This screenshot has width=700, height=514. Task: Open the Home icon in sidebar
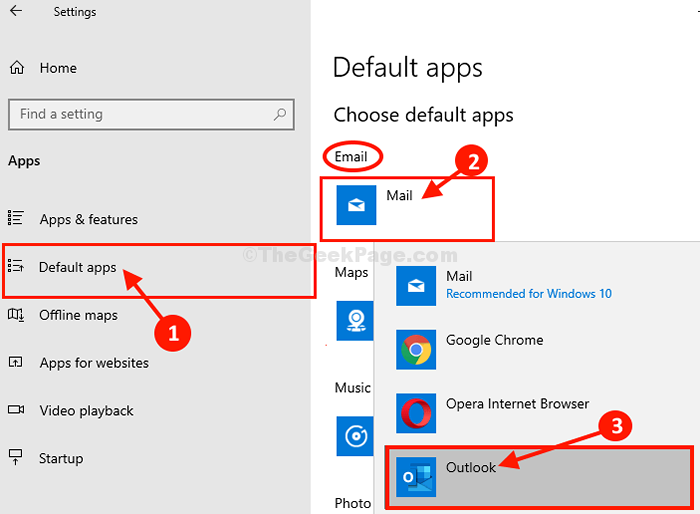pyautogui.click(x=17, y=68)
